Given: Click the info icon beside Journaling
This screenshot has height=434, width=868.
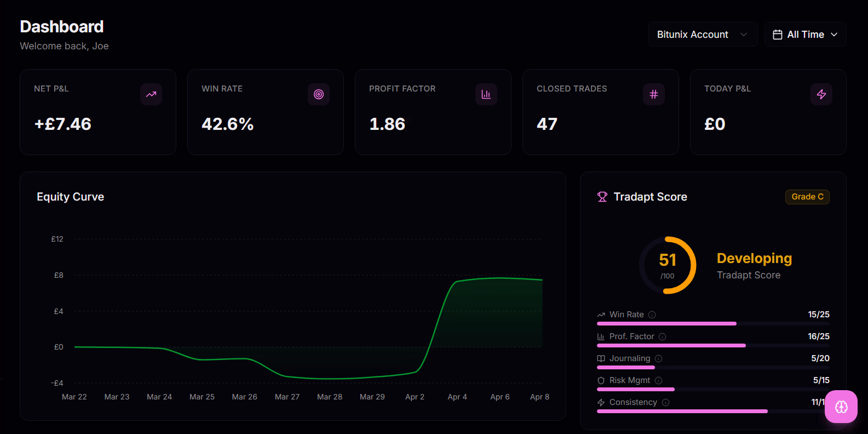Looking at the screenshot, I should [659, 358].
